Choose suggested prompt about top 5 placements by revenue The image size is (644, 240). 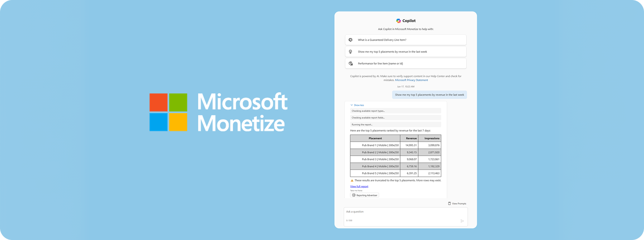pos(406,52)
